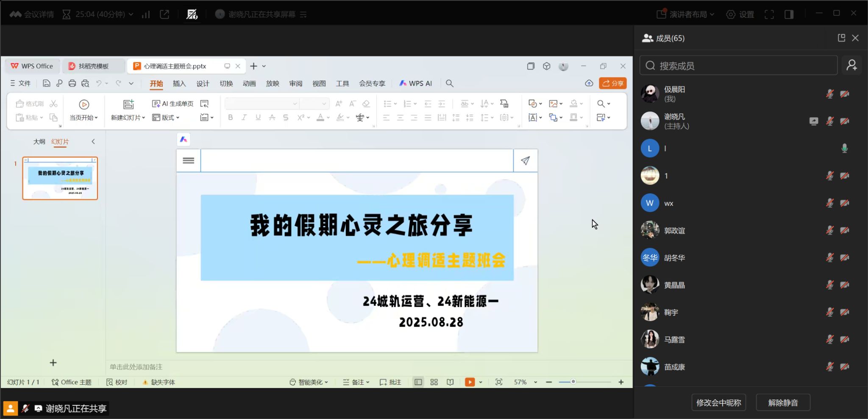The image size is (868, 419).
Task: Click the invite member icon
Action: point(851,65)
